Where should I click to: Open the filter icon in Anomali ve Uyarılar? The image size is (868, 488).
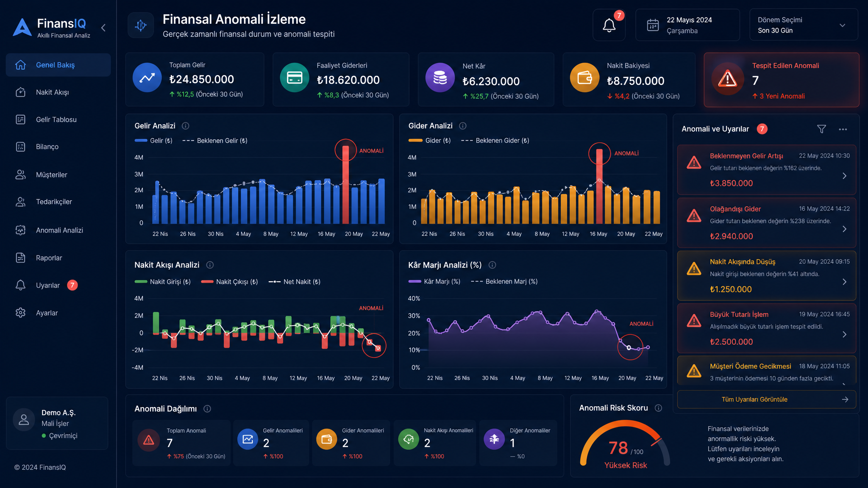(x=821, y=129)
